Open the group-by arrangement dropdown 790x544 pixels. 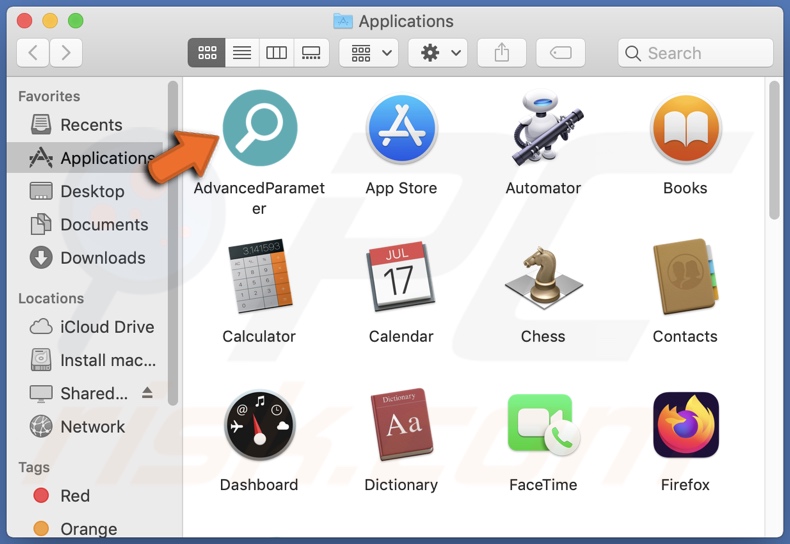(x=369, y=53)
